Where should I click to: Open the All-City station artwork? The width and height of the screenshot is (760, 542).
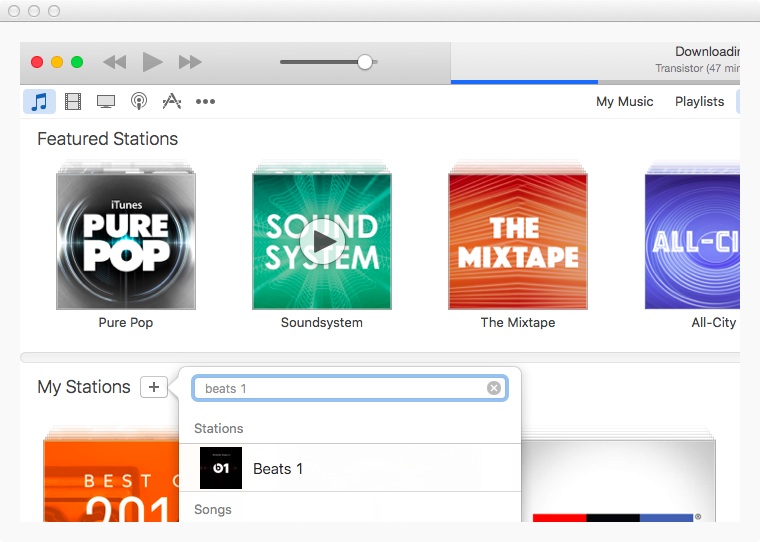pyautogui.click(x=692, y=241)
